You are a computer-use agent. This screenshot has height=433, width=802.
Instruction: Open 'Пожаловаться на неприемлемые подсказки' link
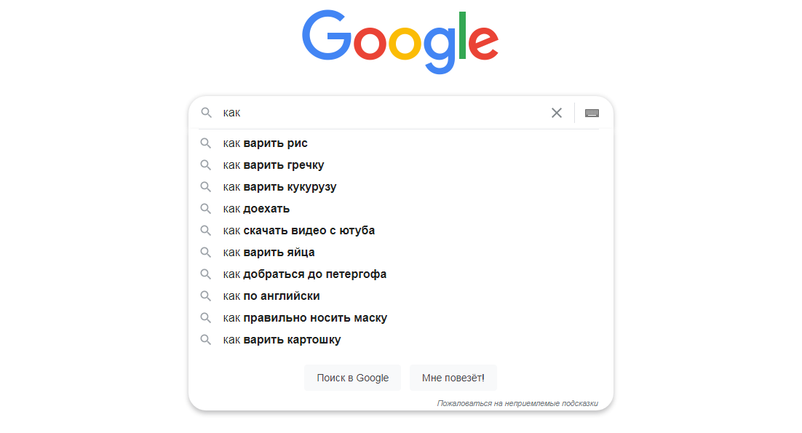(x=517, y=404)
